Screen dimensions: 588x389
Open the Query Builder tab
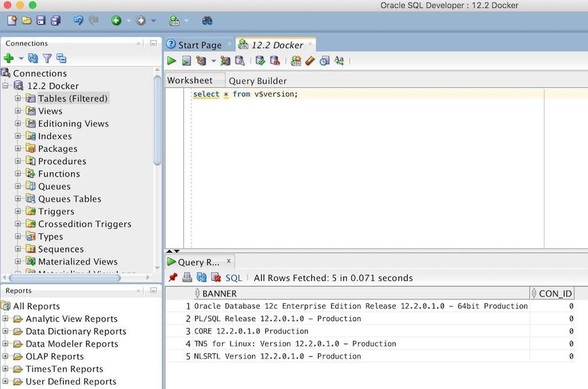(257, 80)
